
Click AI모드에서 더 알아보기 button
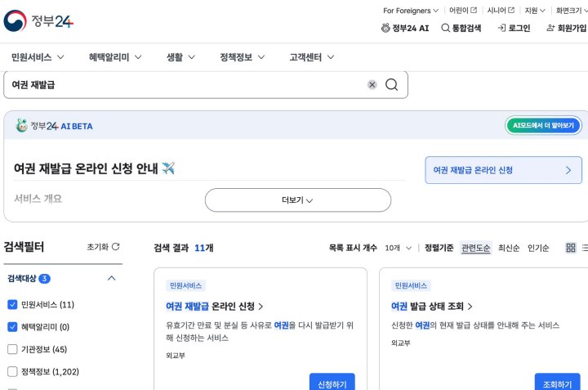(543, 125)
